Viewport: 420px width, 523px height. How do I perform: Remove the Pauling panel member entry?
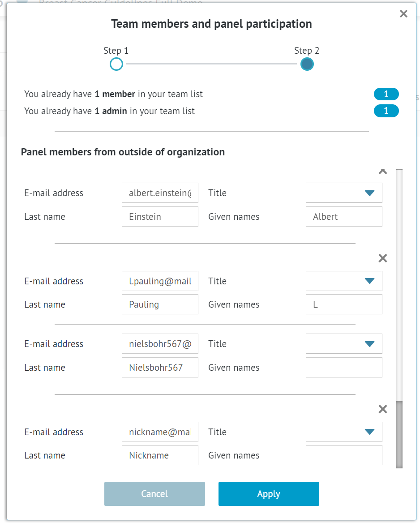click(382, 258)
